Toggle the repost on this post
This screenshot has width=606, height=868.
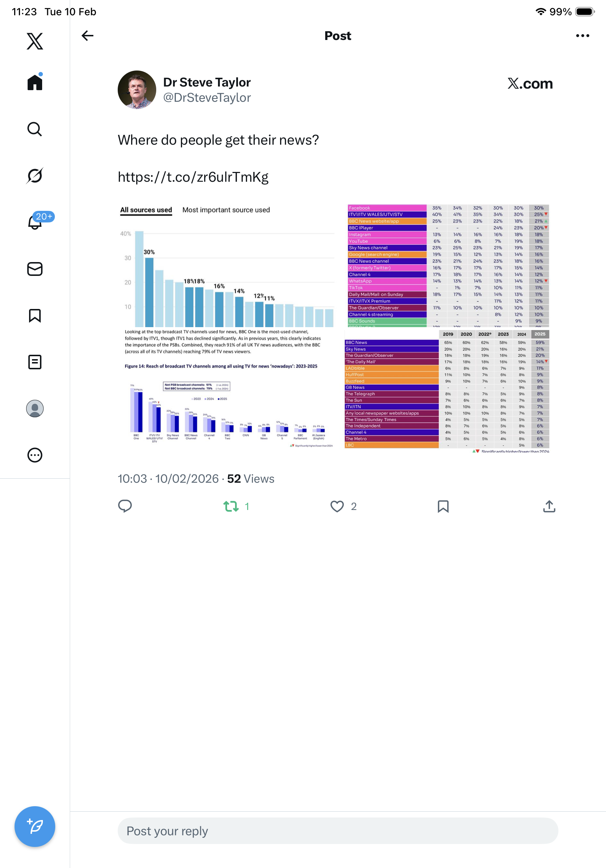coord(231,506)
